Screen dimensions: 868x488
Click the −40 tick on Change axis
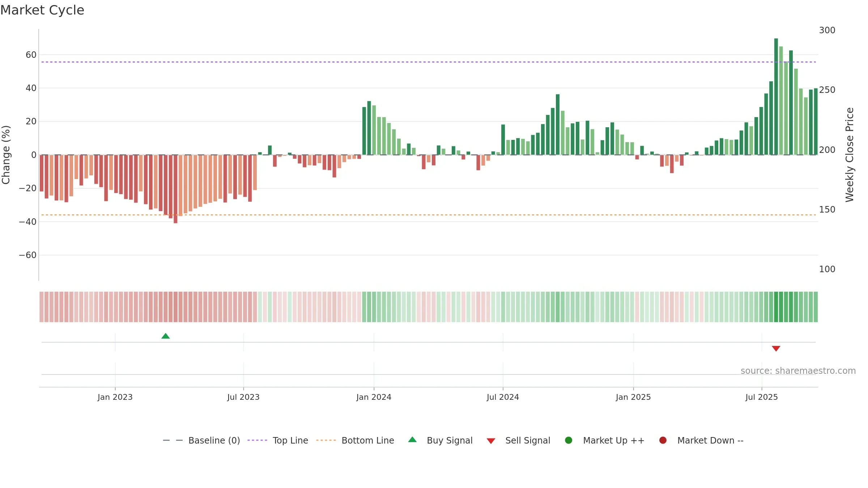click(28, 222)
